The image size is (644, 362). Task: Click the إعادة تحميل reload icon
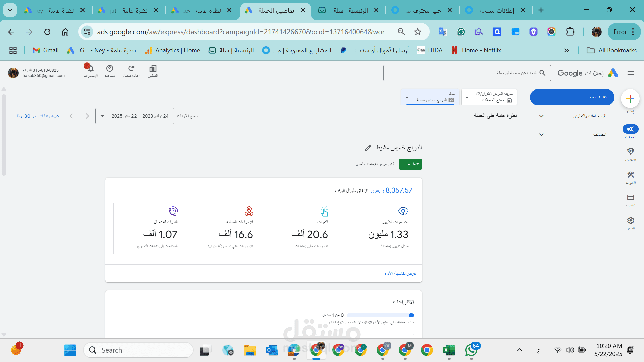(x=131, y=69)
